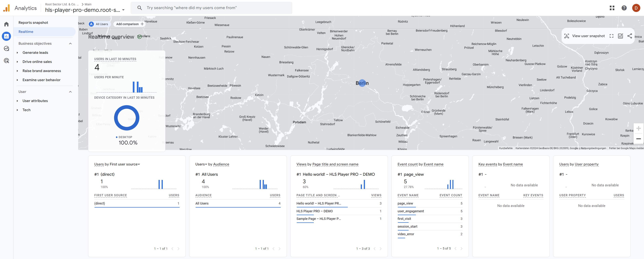Select the video_error event row
Viewport: 644px width, 259px height.
click(x=430, y=234)
